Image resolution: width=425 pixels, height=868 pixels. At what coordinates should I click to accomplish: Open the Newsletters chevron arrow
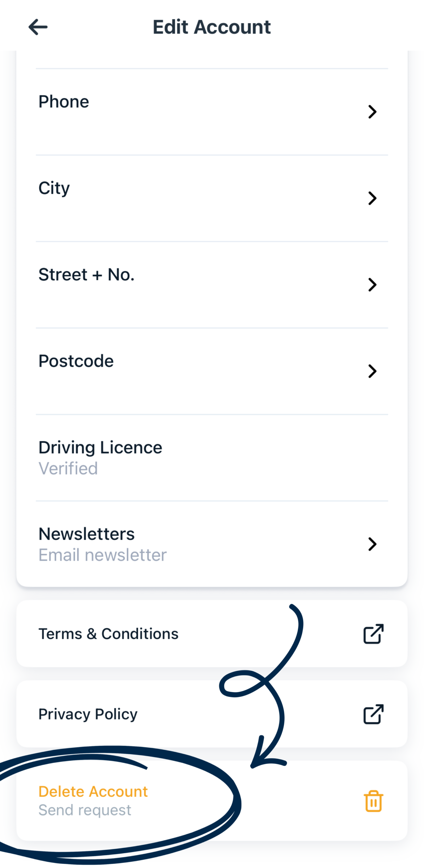pos(372,544)
